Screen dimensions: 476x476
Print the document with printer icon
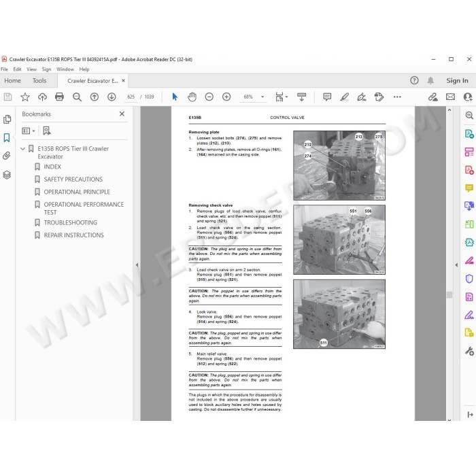[60, 97]
